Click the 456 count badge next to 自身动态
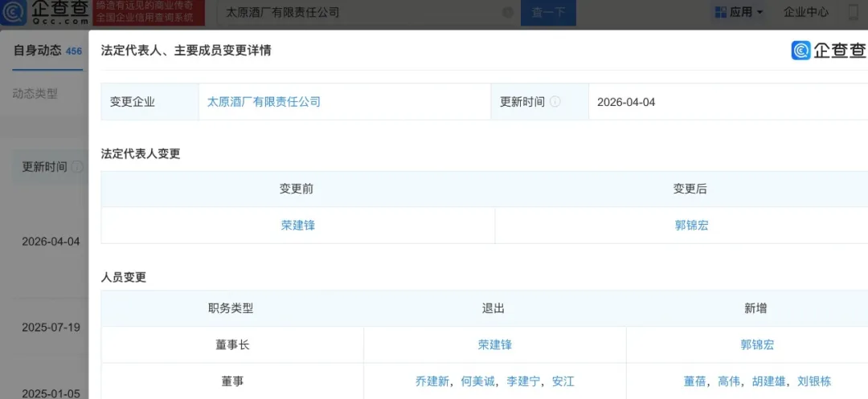This screenshot has width=868, height=399. tap(74, 51)
